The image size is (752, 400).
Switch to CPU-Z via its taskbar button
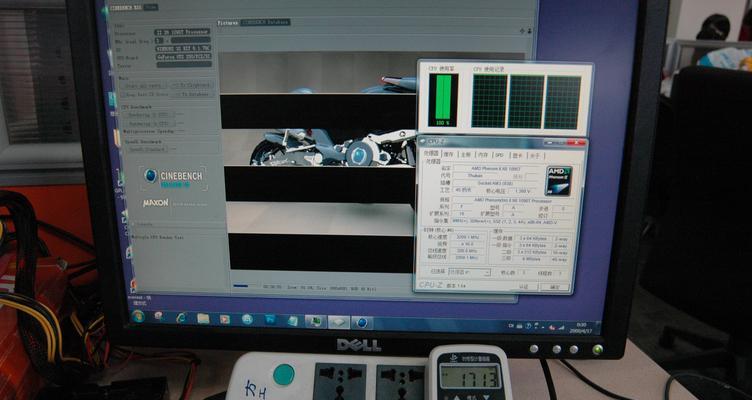click(x=339, y=322)
